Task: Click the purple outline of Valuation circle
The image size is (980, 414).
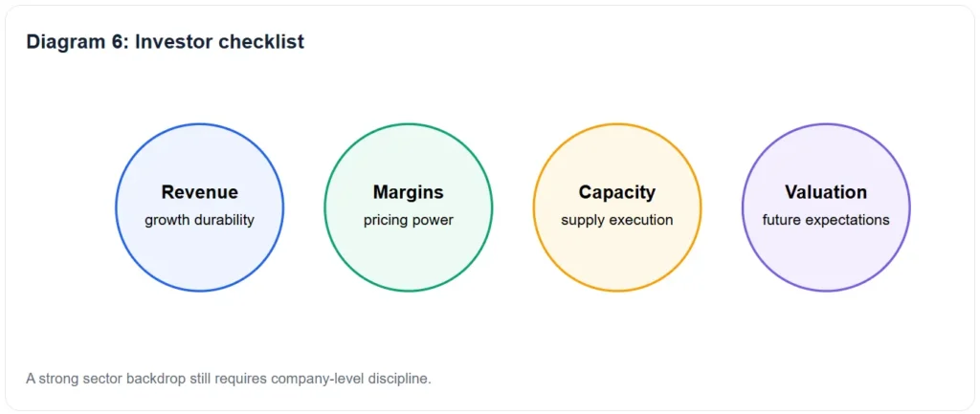Action: click(x=826, y=123)
